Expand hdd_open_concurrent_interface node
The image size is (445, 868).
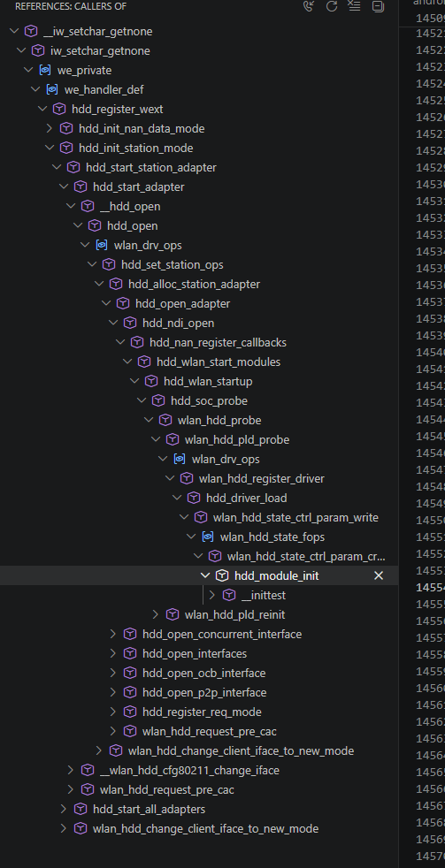(x=113, y=634)
